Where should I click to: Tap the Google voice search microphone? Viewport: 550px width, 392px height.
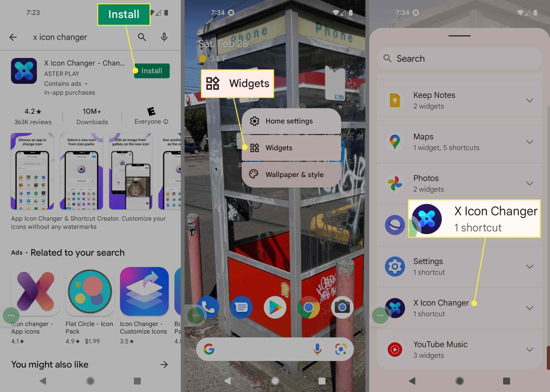[317, 349]
